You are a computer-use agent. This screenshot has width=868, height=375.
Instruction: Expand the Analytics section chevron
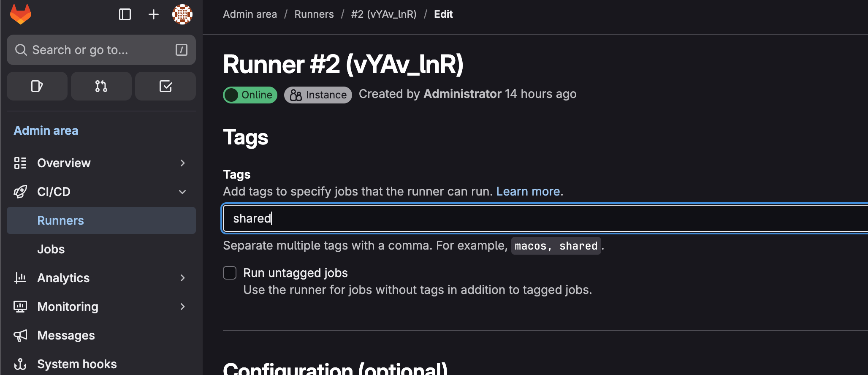pos(182,278)
